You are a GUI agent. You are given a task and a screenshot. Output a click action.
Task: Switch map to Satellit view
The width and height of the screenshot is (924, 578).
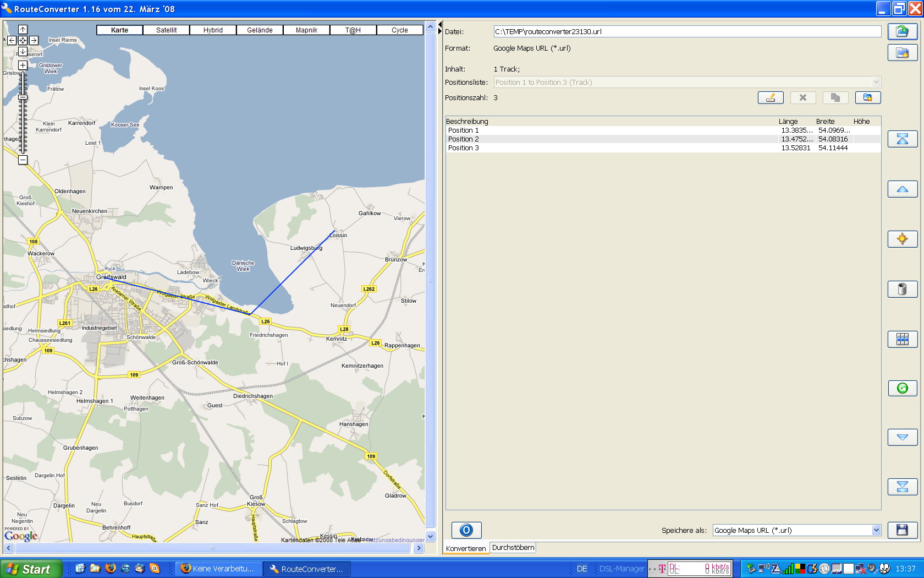click(x=166, y=30)
